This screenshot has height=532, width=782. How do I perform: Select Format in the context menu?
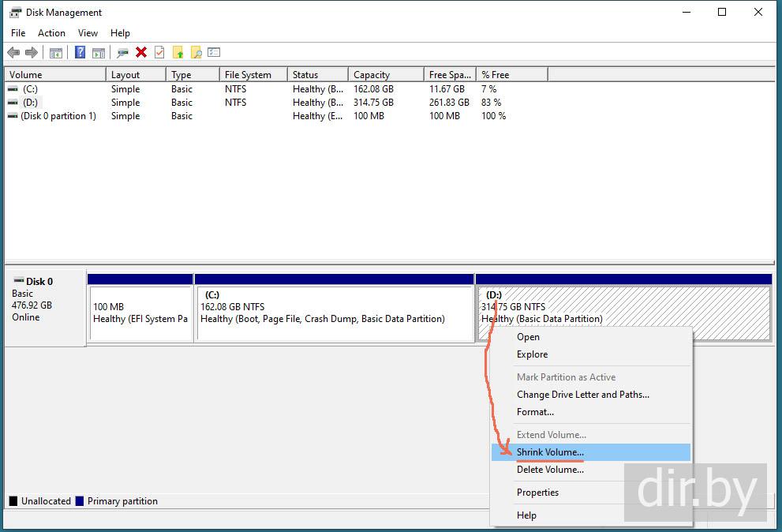pyautogui.click(x=535, y=412)
